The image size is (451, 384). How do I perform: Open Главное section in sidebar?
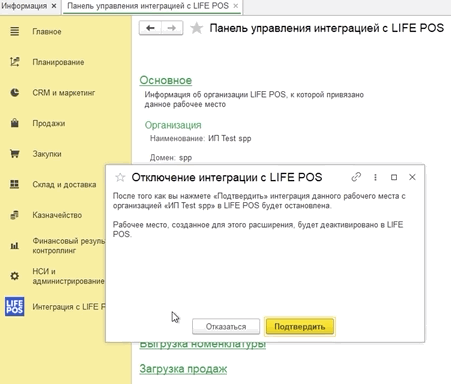47,32
